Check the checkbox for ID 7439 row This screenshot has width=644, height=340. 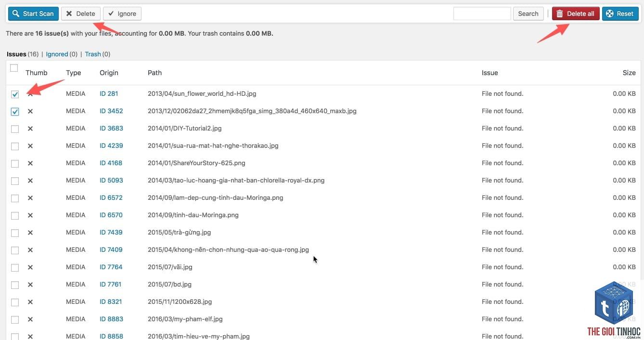[15, 233]
